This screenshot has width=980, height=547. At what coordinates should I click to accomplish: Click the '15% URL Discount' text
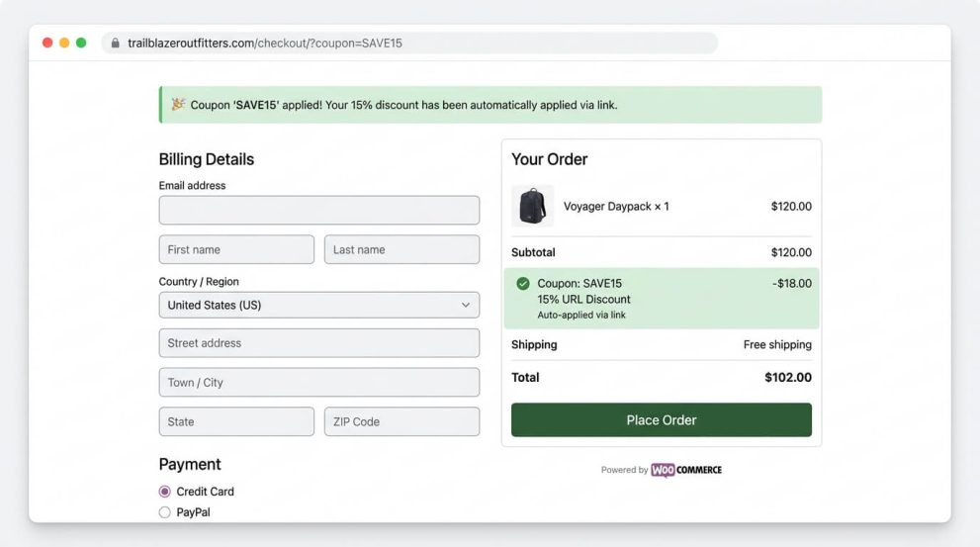tap(583, 300)
